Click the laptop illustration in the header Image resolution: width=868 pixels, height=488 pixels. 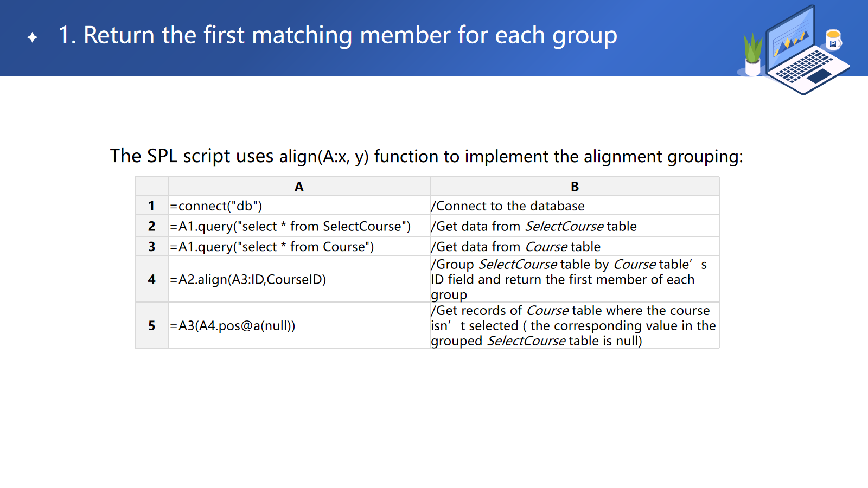click(x=804, y=52)
